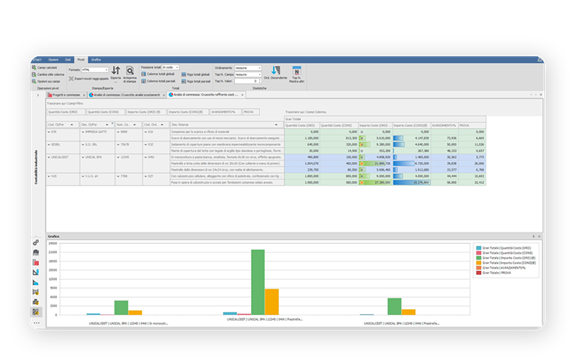Close the Cruscotto analisi scostamenti tab
576x362 pixels.
pos(164,95)
